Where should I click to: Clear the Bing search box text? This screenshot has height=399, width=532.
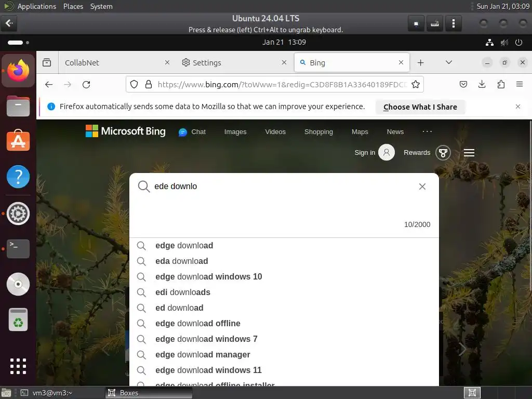click(422, 187)
